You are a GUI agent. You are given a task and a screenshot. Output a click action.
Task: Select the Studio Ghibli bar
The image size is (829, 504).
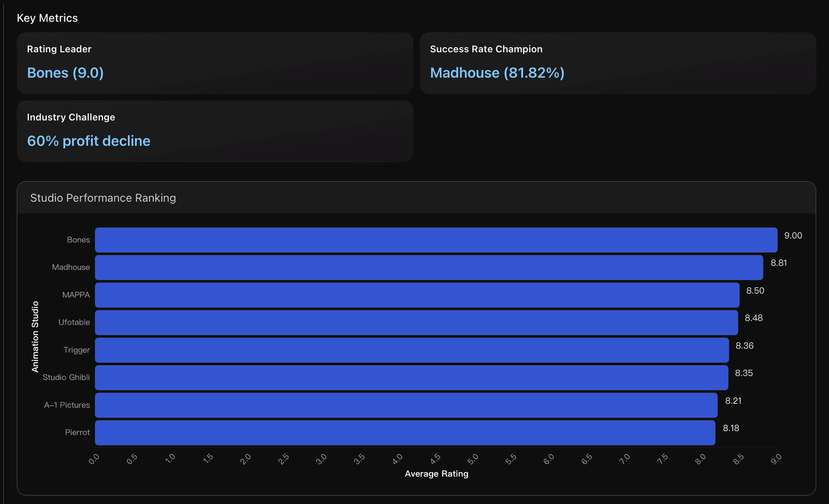tap(411, 378)
